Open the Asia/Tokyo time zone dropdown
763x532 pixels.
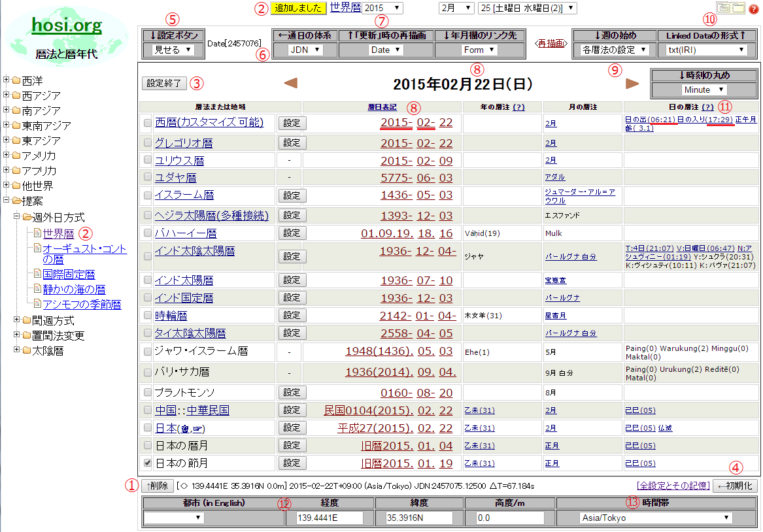pyautogui.click(x=655, y=518)
